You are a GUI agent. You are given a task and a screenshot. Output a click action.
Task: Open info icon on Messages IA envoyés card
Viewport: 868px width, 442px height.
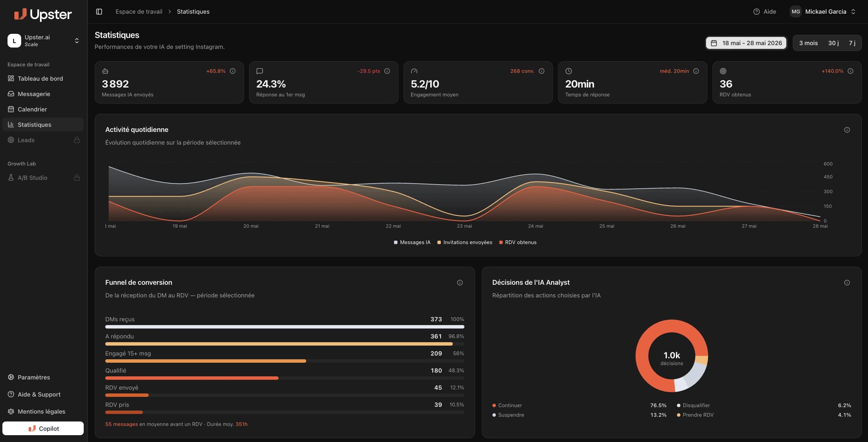[233, 71]
